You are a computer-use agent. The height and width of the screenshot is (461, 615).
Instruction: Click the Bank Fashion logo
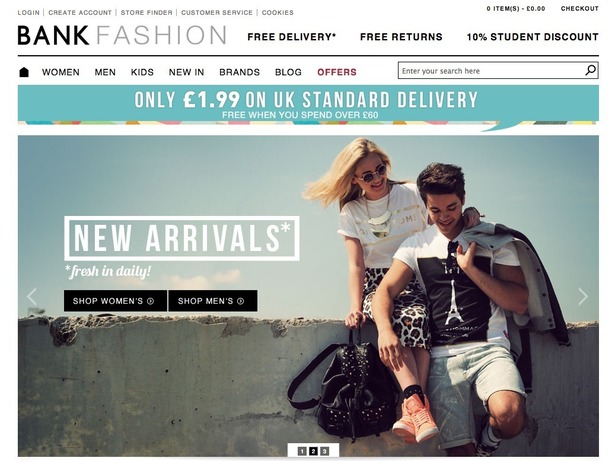tap(122, 35)
